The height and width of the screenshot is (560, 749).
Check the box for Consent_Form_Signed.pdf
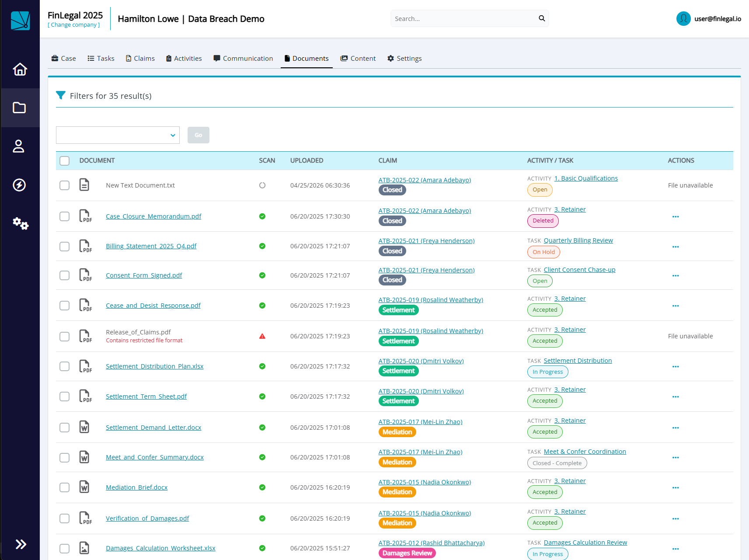pyautogui.click(x=65, y=275)
